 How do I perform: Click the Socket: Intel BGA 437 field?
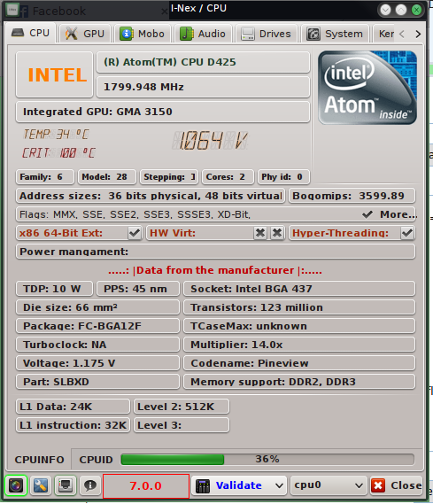pyautogui.click(x=299, y=289)
